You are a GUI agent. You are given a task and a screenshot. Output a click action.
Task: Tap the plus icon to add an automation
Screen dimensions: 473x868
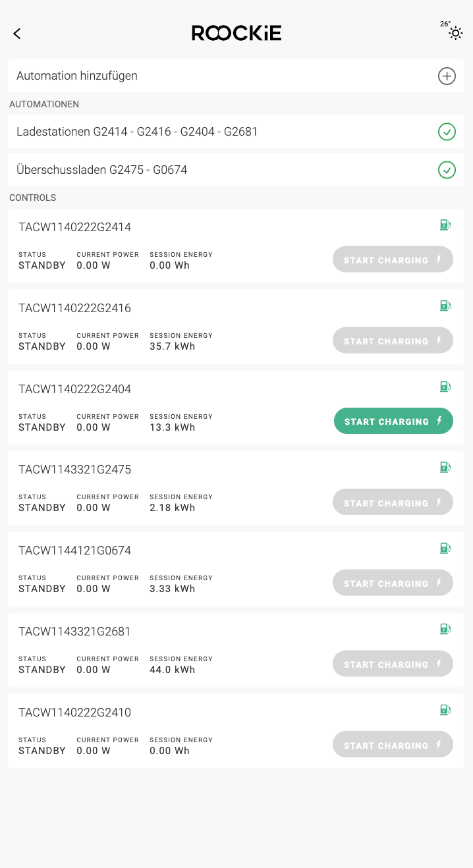(447, 76)
